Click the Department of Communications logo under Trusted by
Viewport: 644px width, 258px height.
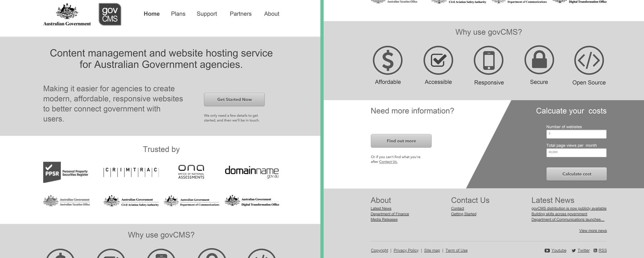point(192,201)
